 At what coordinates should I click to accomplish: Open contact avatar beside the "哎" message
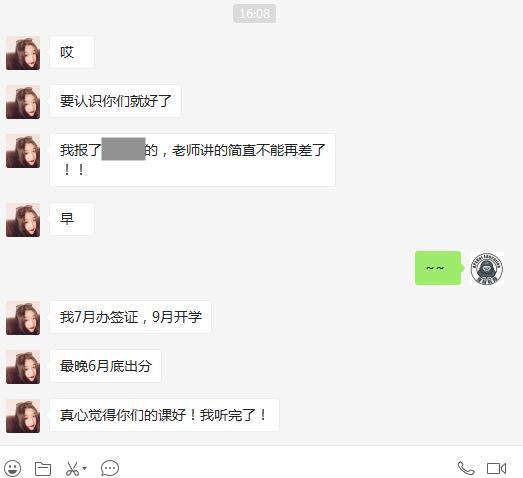(23, 53)
